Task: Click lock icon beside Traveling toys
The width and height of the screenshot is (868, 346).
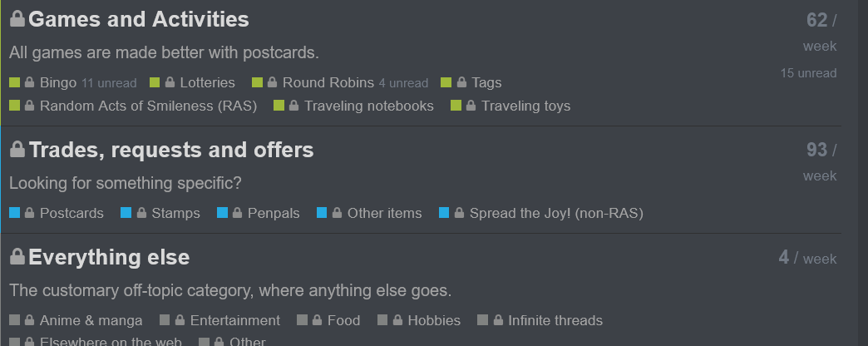Action: pos(471,105)
